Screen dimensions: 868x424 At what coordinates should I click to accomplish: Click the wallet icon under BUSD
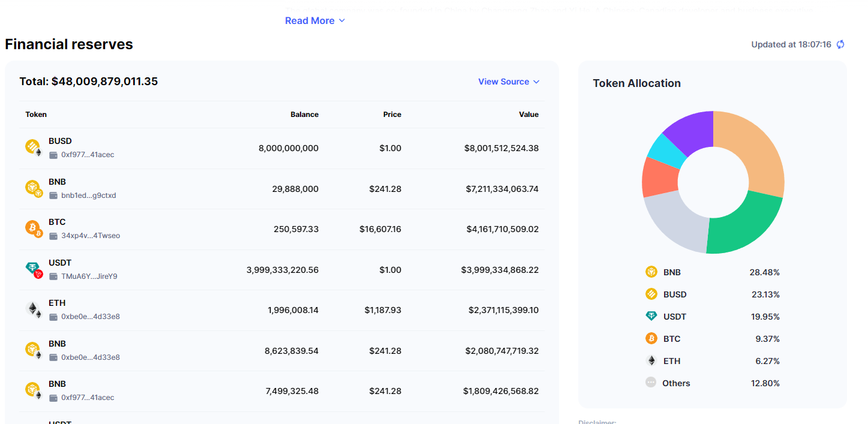point(53,155)
